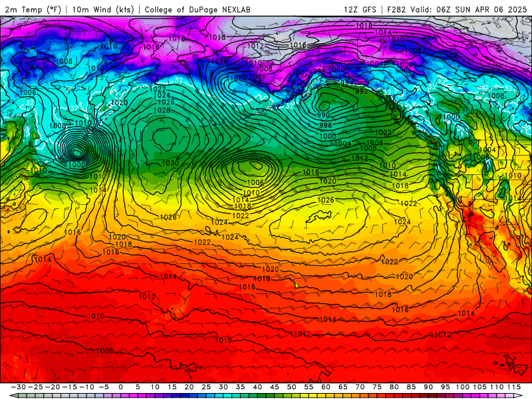Click the 95 colorbar label
The height and width of the screenshot is (399, 532).
click(x=445, y=387)
